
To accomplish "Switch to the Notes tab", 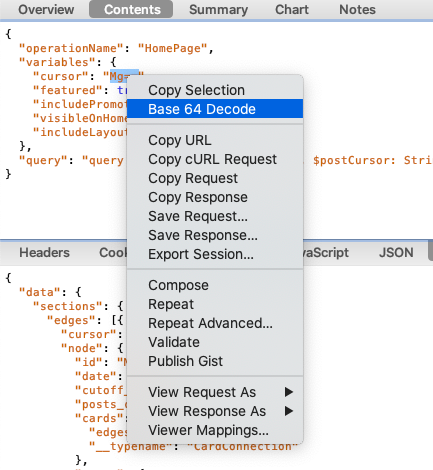I will [357, 10].
